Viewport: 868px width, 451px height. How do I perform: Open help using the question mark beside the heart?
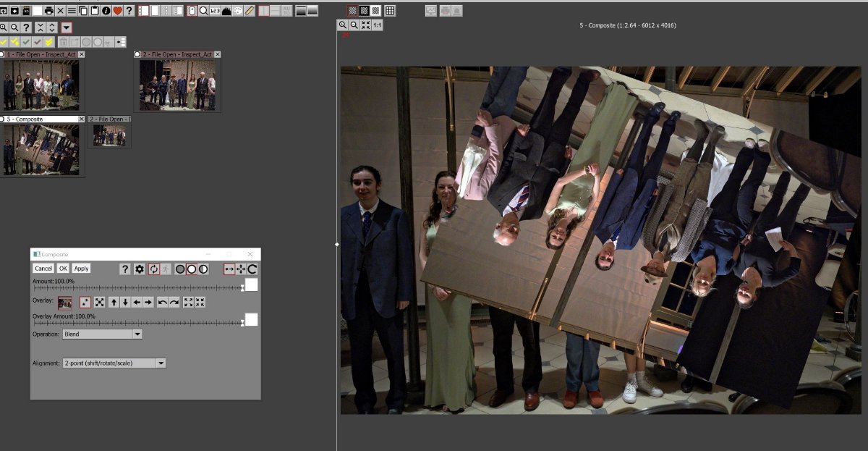click(129, 11)
